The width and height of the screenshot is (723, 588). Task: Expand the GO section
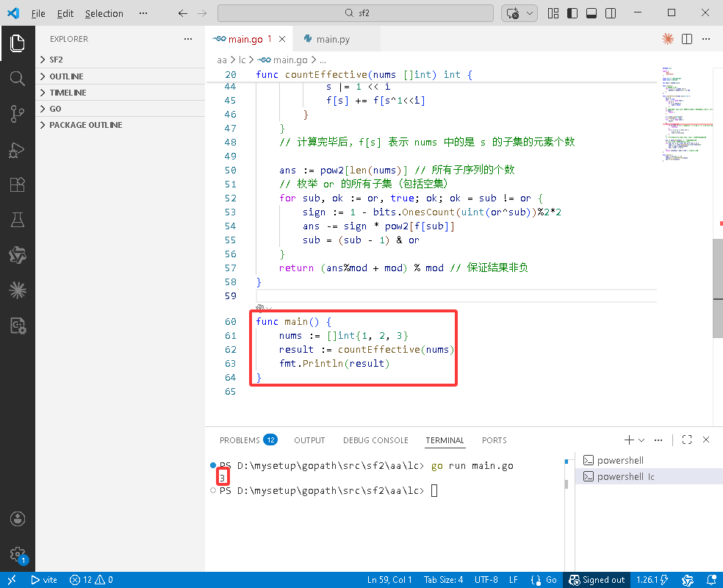pyautogui.click(x=120, y=108)
